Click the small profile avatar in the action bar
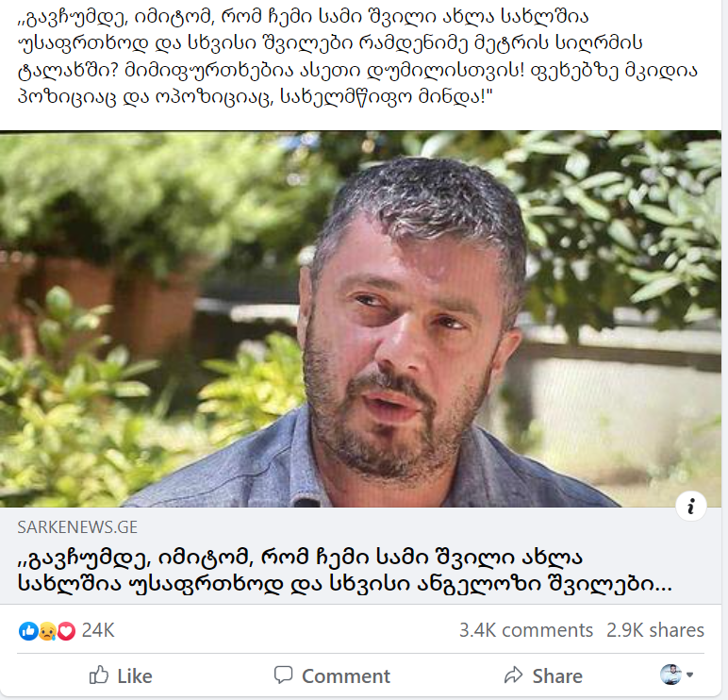This screenshot has height=700, width=728. click(x=670, y=675)
